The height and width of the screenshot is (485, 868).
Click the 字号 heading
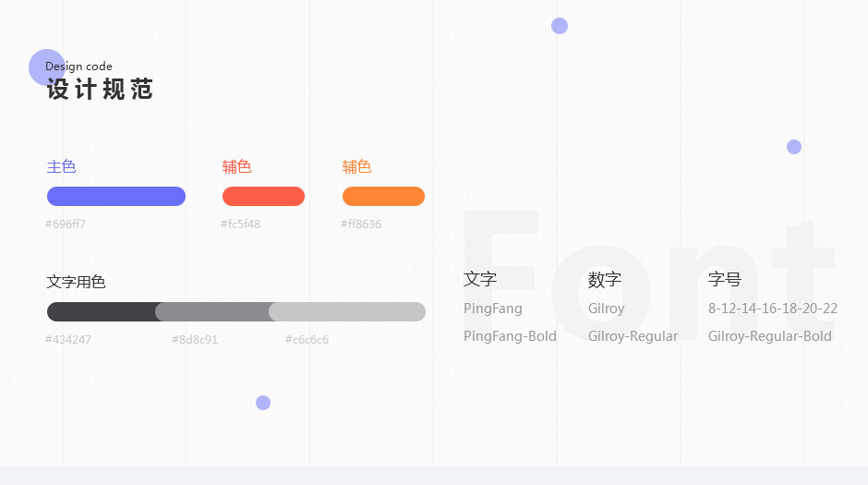pos(725,279)
